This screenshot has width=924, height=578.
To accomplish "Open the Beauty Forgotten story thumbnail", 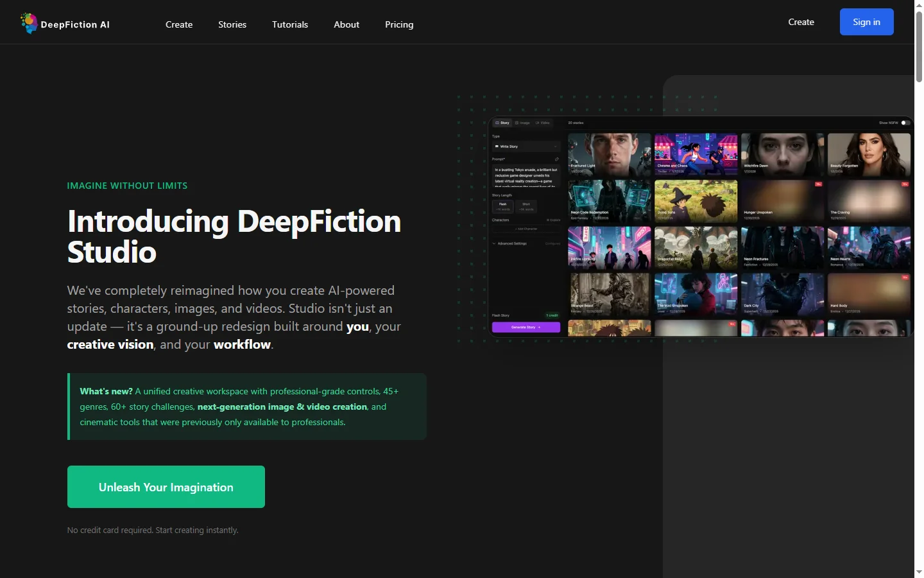I will [x=869, y=155].
